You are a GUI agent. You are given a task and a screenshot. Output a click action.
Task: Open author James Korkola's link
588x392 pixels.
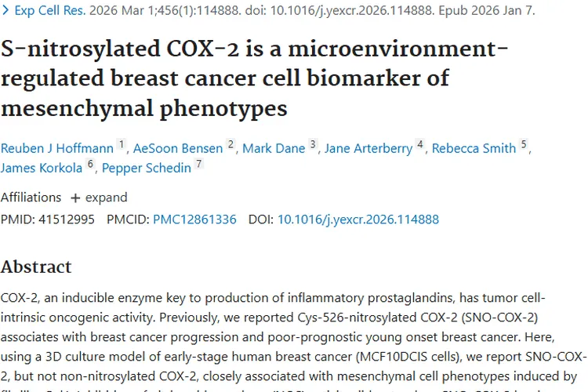click(41, 167)
